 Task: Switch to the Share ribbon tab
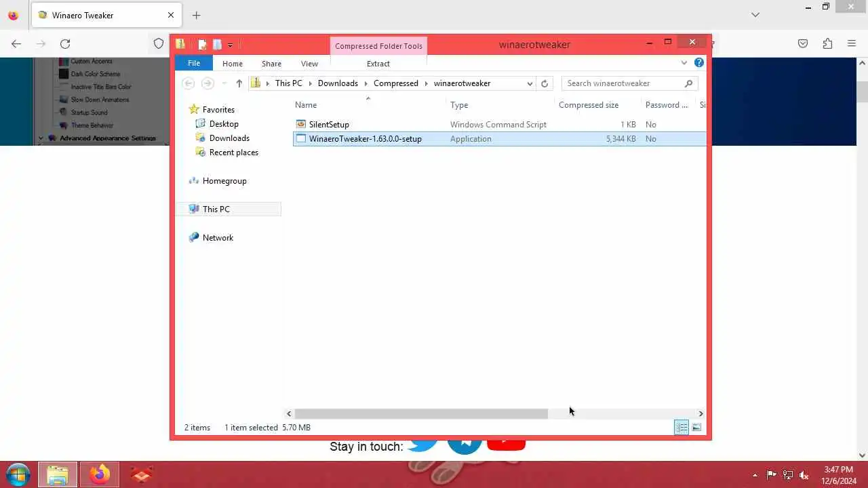coord(271,64)
